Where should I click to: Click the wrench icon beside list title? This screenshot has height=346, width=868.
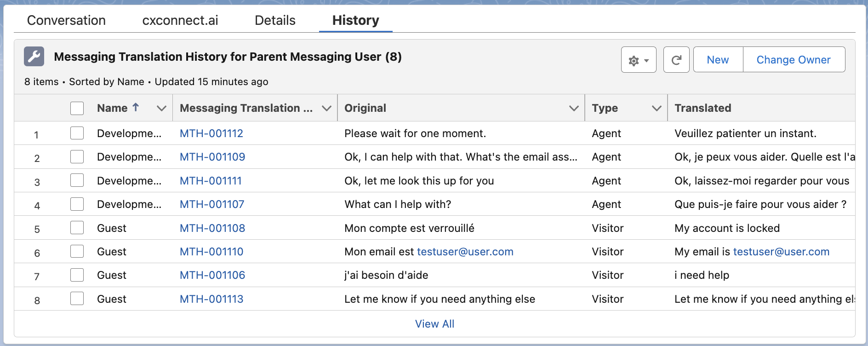(x=34, y=57)
